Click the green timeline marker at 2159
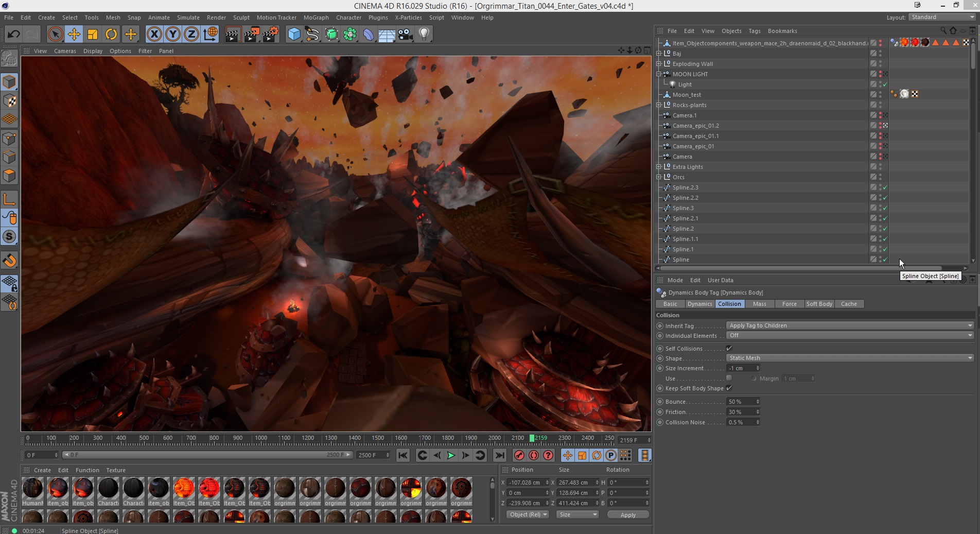980x534 pixels. [x=532, y=438]
